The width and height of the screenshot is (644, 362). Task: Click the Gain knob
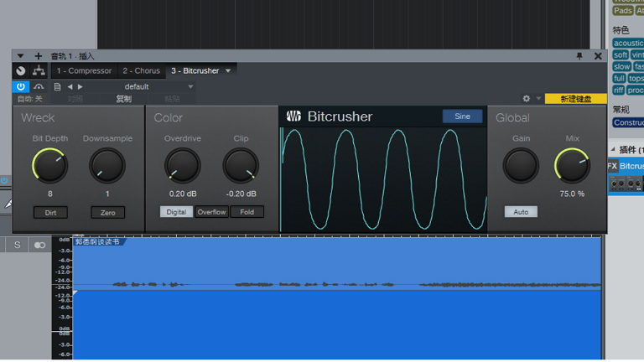point(521,165)
